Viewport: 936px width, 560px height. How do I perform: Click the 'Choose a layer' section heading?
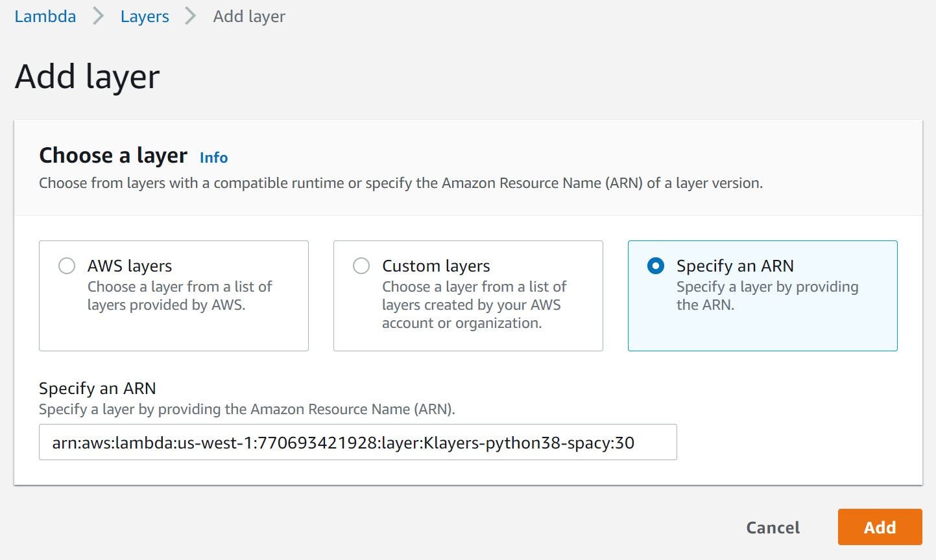tap(113, 156)
